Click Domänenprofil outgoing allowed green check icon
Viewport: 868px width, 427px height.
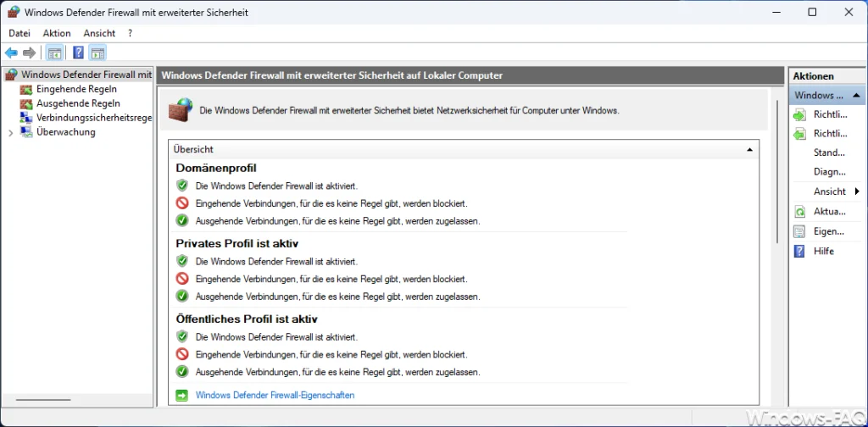pos(182,220)
